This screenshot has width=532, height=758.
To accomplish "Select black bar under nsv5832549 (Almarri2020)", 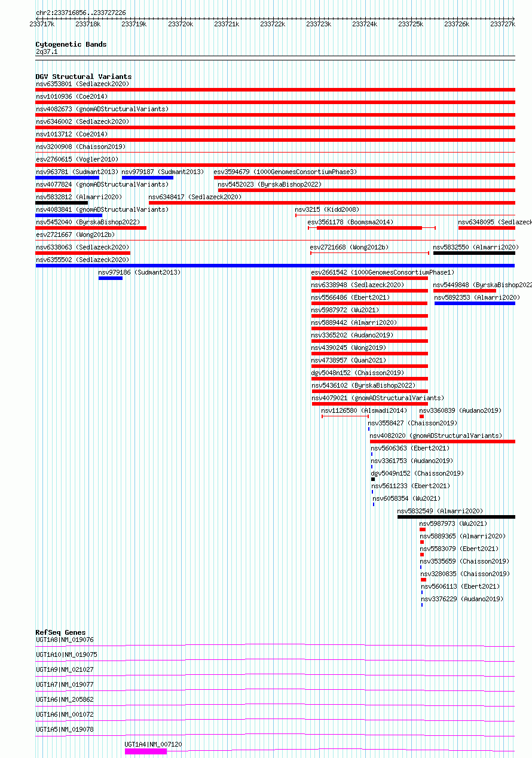I will click(x=456, y=516).
